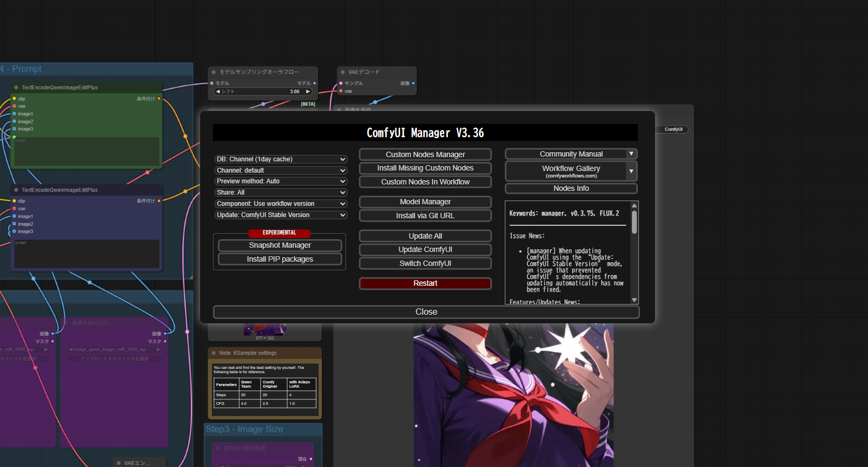The image size is (868, 467).
Task: Open Custom Nodes In Workflow
Action: pos(425,182)
